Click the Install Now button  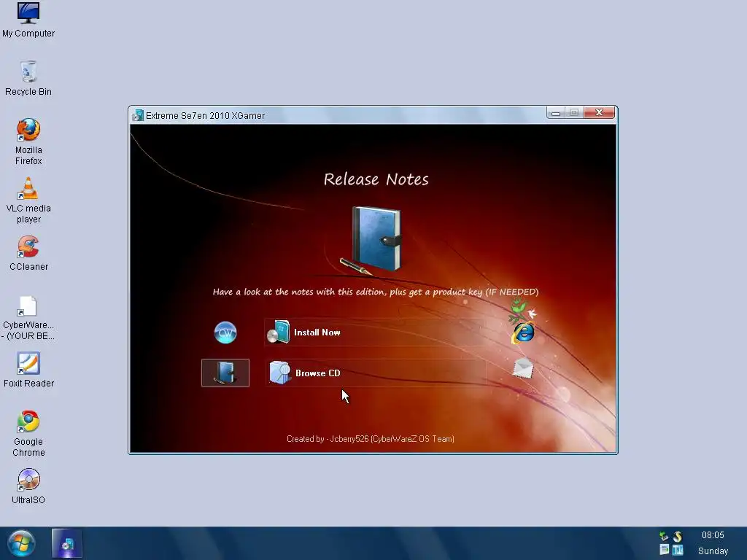coord(376,332)
